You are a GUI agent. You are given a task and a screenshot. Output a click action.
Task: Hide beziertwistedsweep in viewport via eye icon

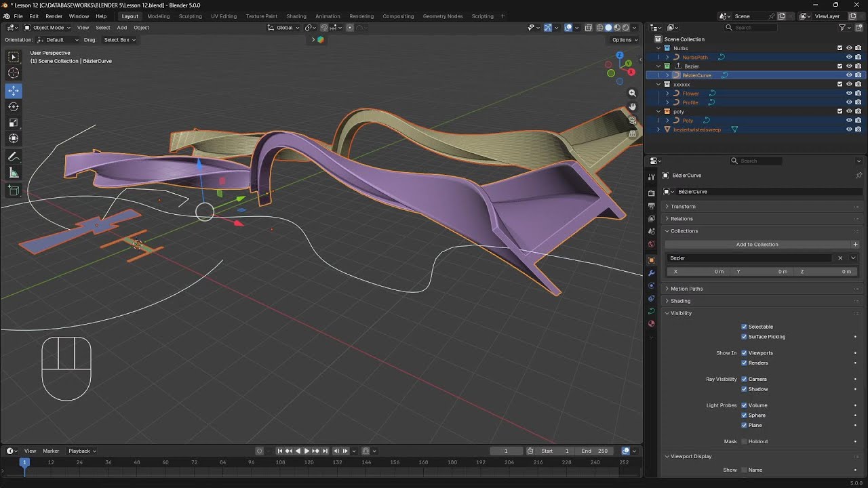point(849,129)
